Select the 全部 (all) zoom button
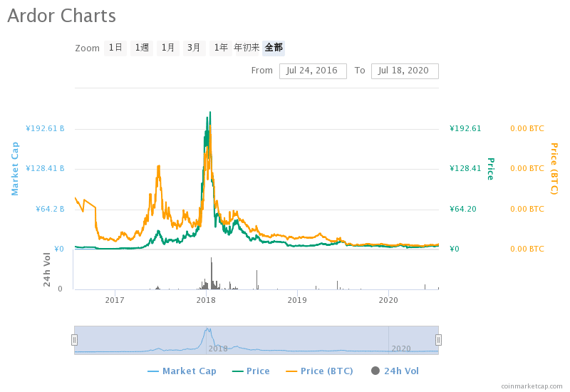 click(274, 48)
